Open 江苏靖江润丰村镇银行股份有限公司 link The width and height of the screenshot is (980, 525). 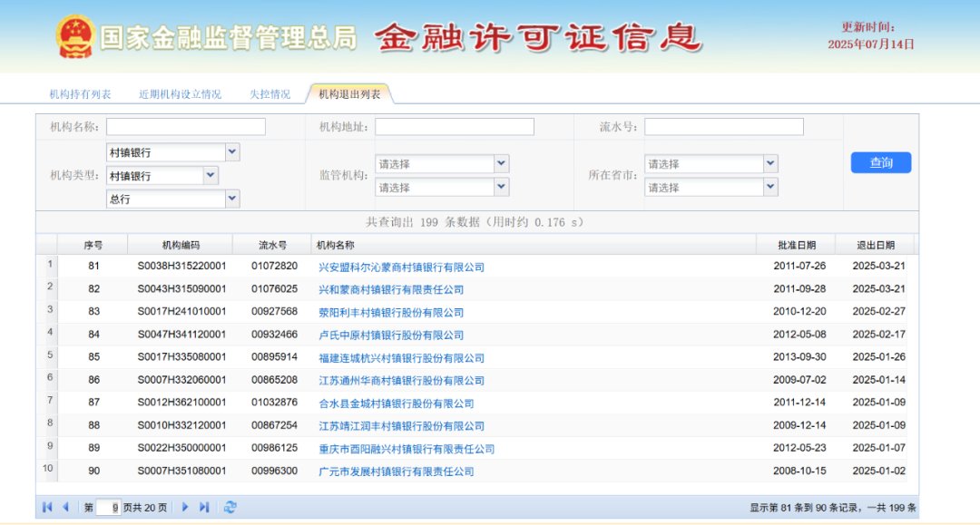[x=401, y=426]
